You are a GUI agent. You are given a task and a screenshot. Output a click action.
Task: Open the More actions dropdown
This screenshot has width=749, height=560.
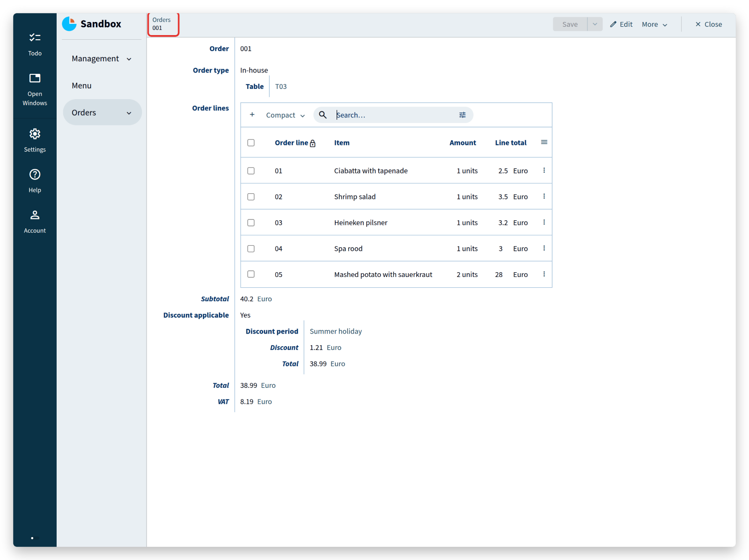[654, 24]
